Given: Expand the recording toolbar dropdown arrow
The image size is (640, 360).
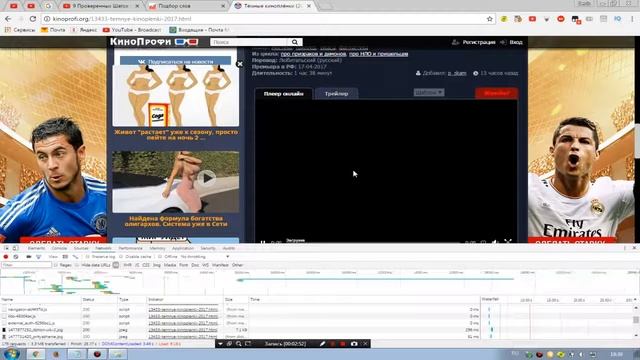Looking at the screenshot, I should pyautogui.click(x=220, y=344).
